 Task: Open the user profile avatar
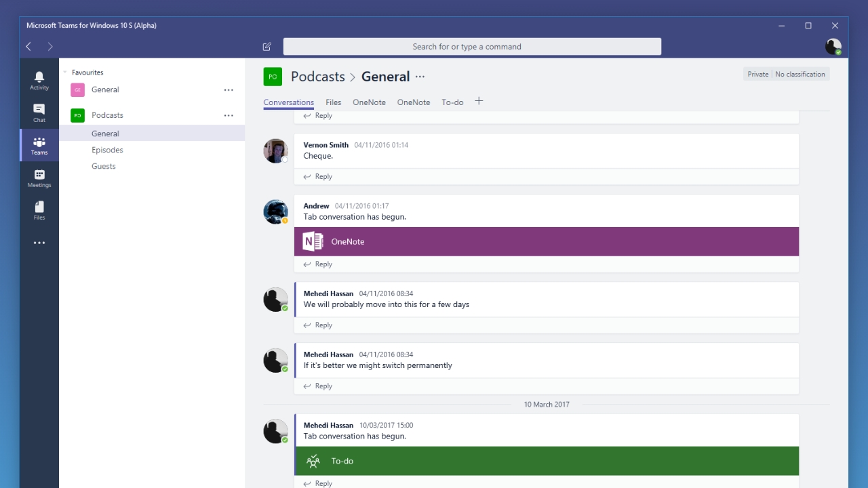pos(833,46)
